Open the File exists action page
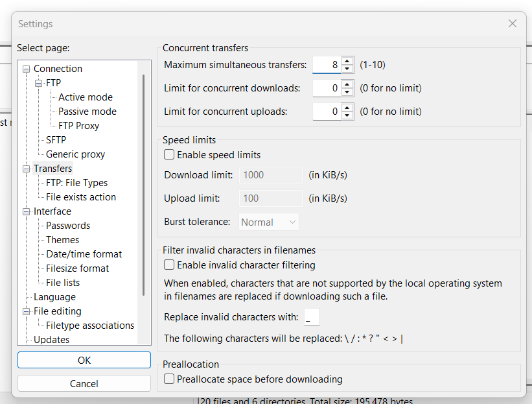The width and height of the screenshot is (532, 404). (x=79, y=196)
